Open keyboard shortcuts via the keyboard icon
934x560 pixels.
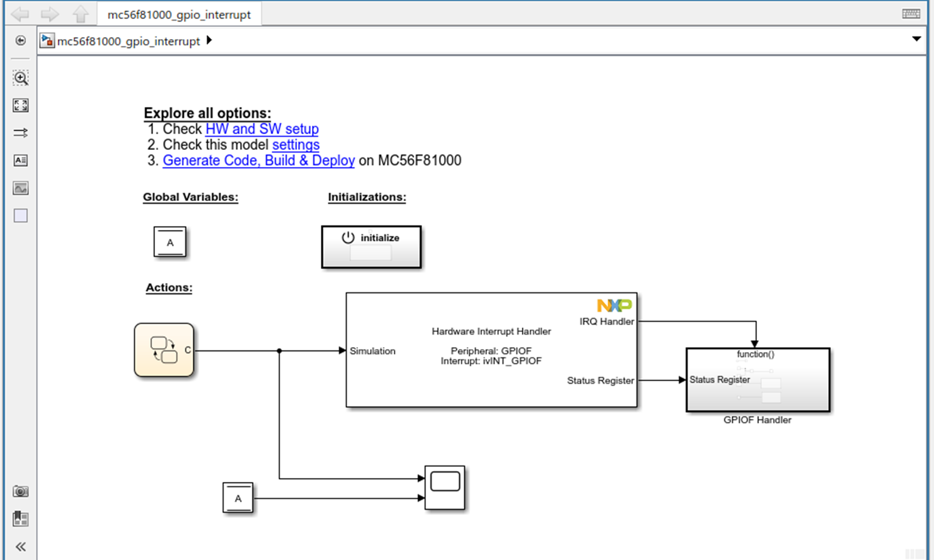(911, 13)
